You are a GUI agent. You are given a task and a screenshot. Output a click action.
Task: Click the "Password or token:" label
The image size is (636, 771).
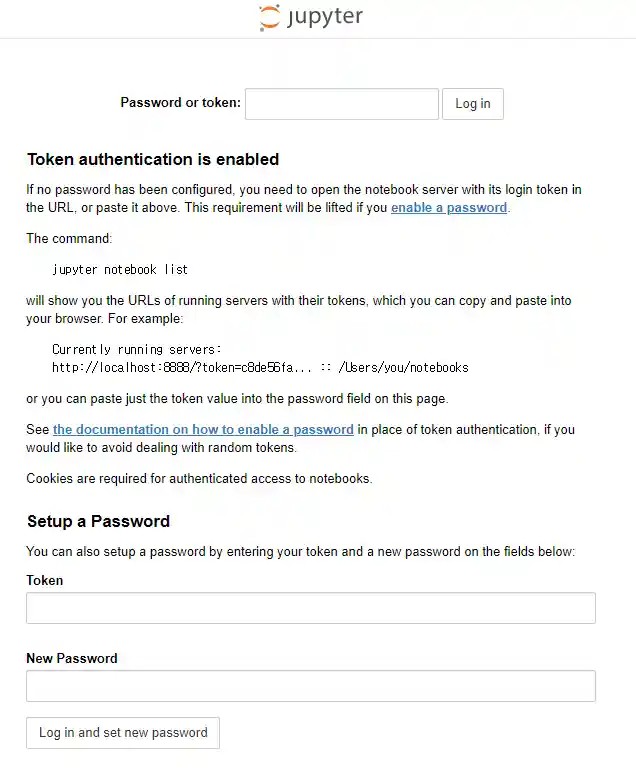pos(180,103)
